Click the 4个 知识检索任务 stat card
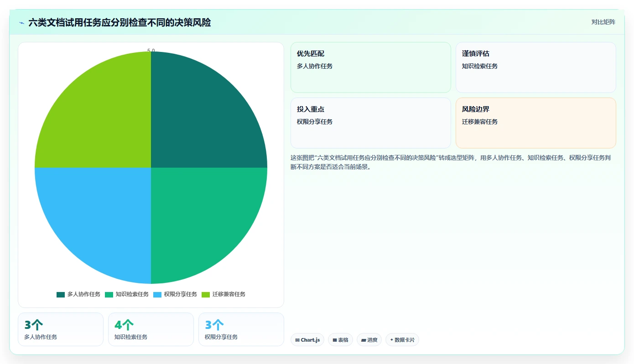Screen dimensions: 634x364 tap(151, 329)
